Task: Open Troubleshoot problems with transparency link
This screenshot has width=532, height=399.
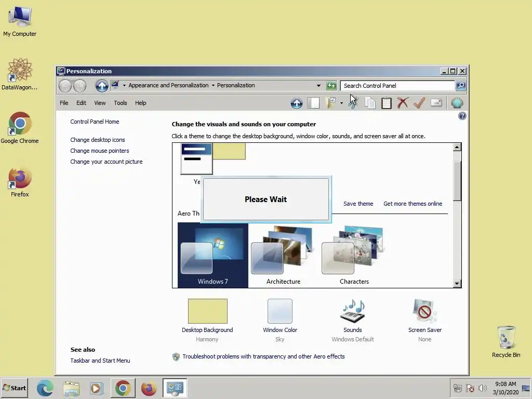Action: tap(263, 356)
